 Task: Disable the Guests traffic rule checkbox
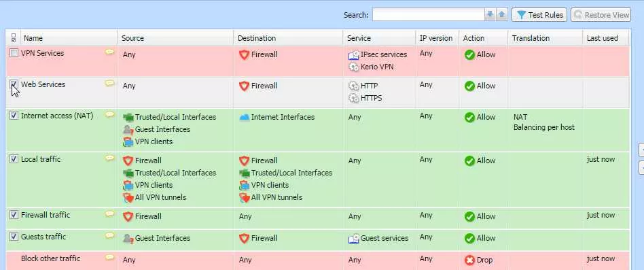tap(14, 236)
